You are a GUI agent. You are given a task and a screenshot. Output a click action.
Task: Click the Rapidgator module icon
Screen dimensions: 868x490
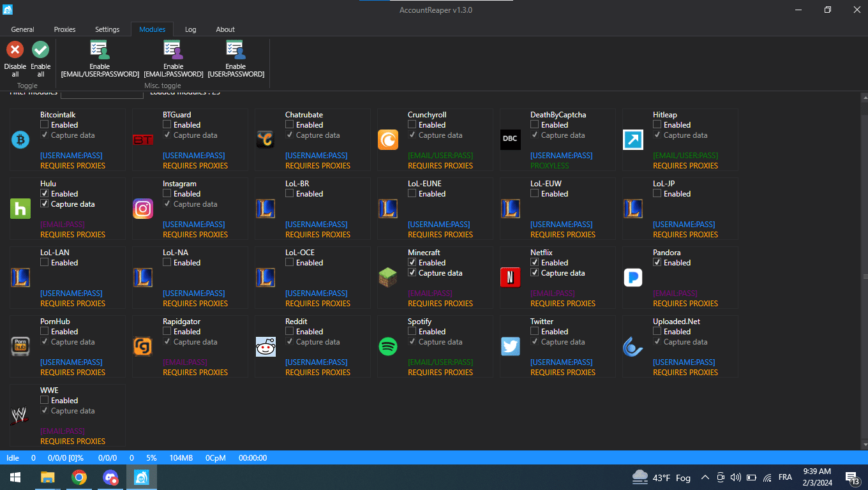143,346
